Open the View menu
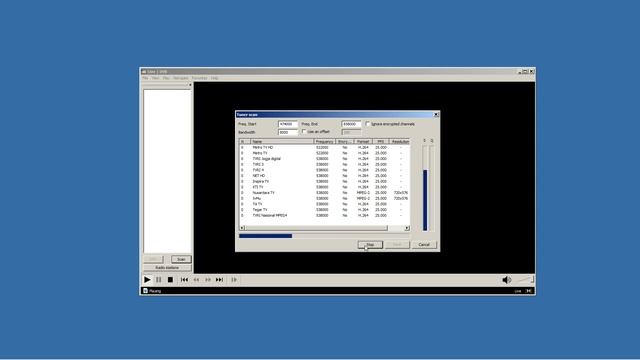The image size is (640, 360). pos(156,78)
